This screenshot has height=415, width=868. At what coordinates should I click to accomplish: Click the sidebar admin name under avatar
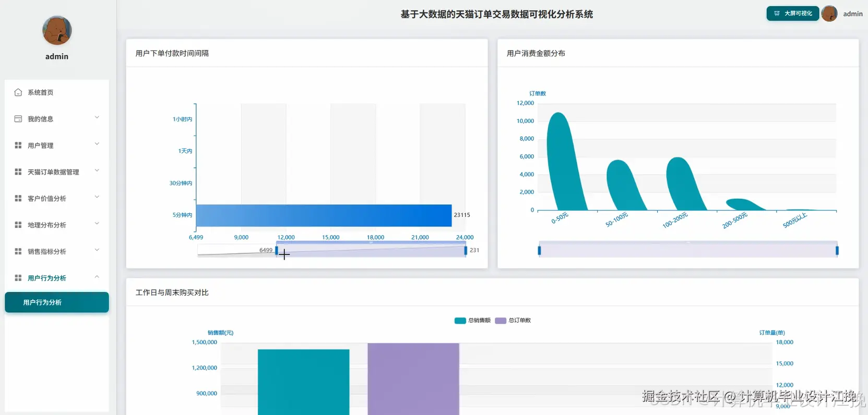[x=57, y=56]
